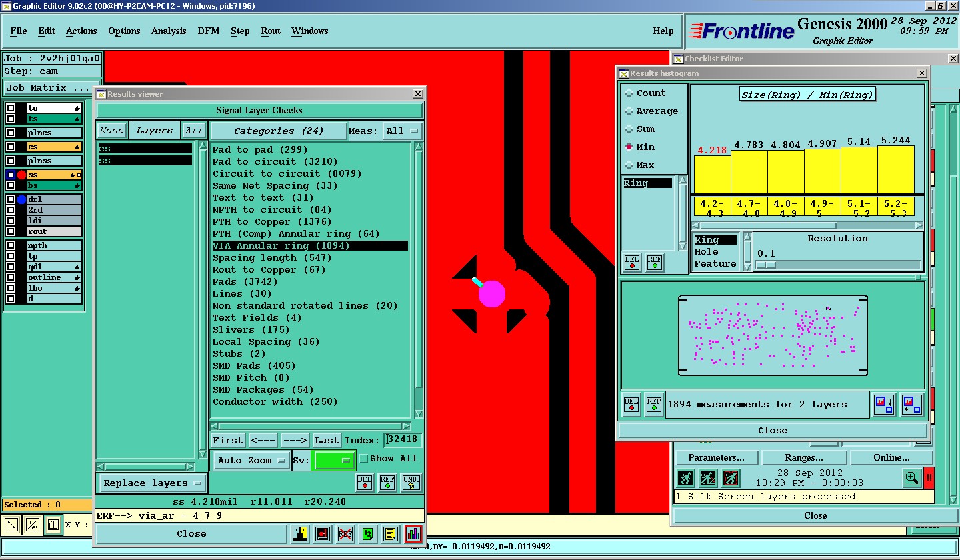Select the Max radio button

click(629, 165)
